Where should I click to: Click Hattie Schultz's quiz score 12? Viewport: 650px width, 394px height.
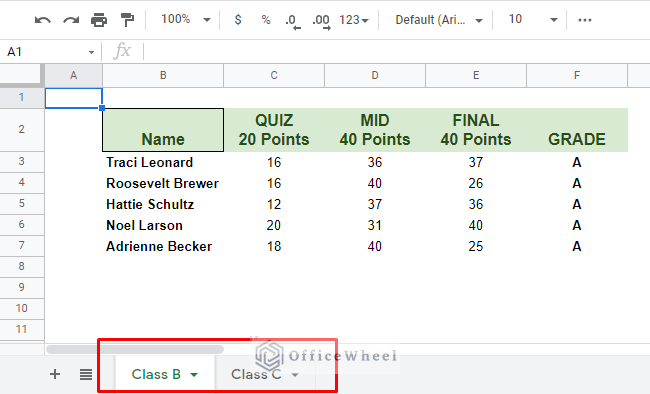point(274,204)
